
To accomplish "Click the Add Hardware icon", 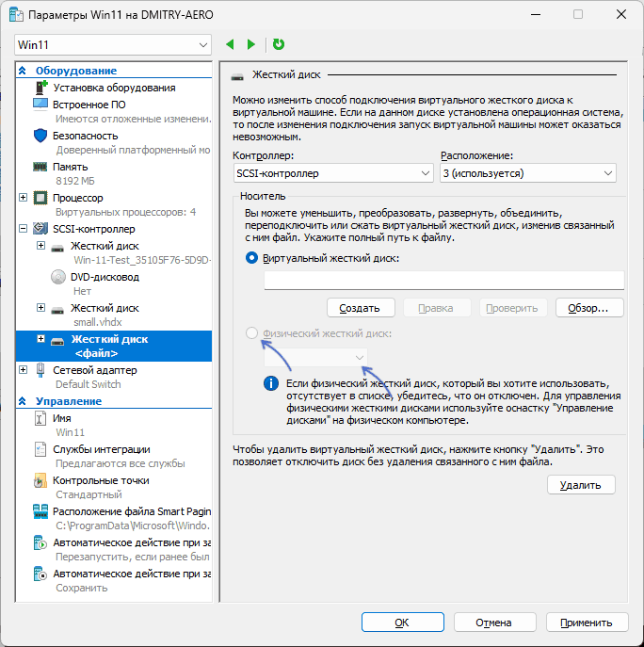I will (x=40, y=88).
